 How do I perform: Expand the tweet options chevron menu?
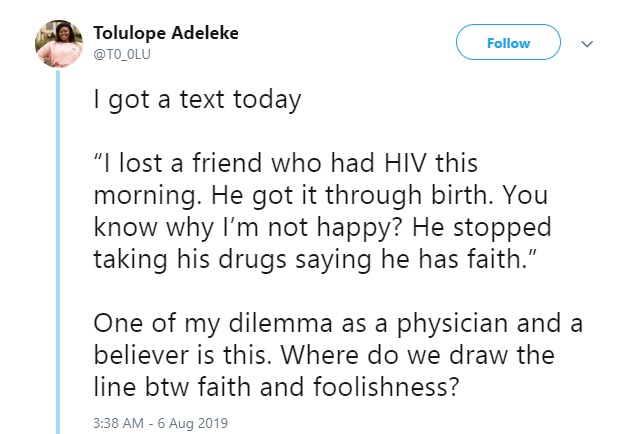tap(587, 44)
